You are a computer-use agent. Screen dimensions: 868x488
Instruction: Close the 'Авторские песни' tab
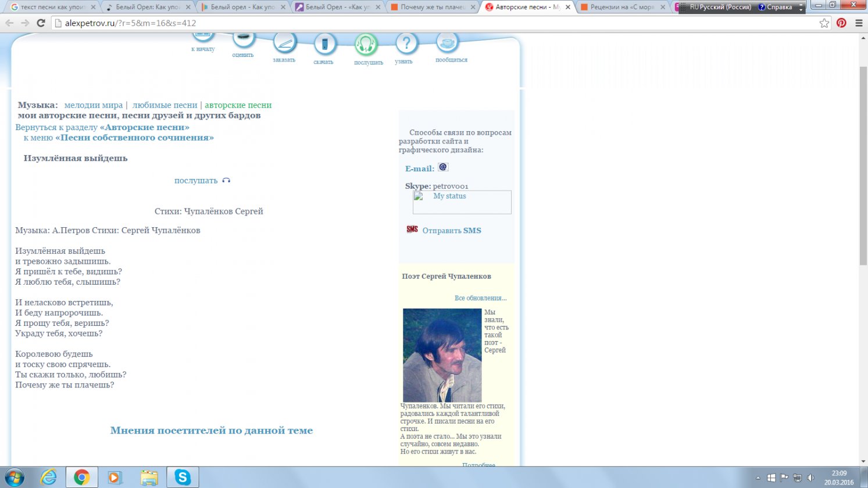[x=567, y=7]
